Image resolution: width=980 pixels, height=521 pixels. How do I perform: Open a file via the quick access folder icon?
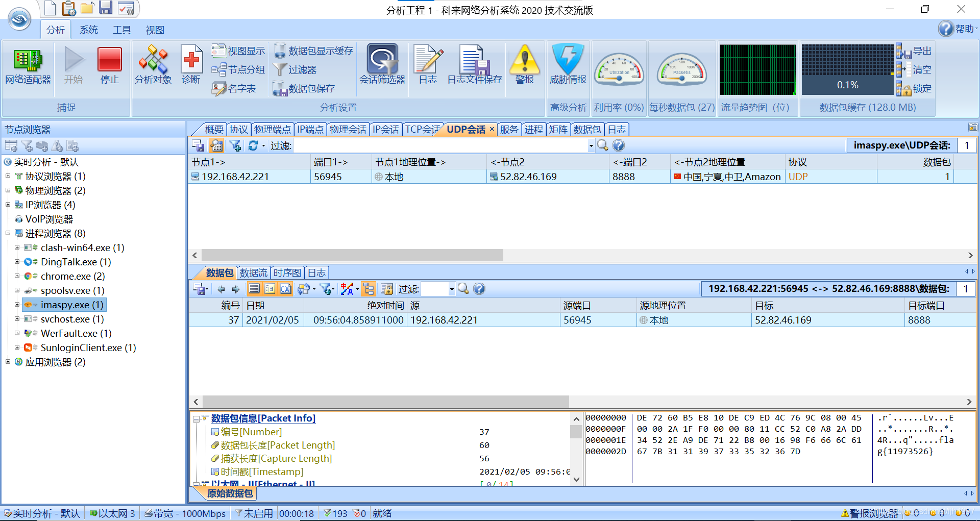coord(87,8)
